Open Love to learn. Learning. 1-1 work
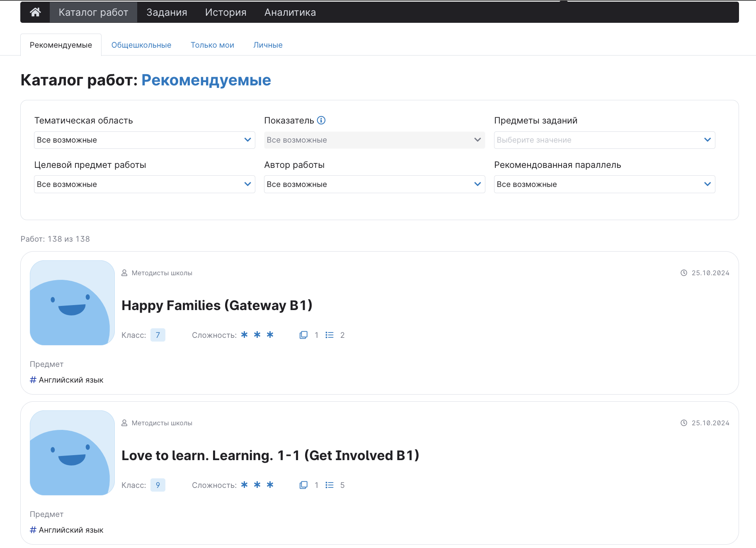 click(270, 456)
